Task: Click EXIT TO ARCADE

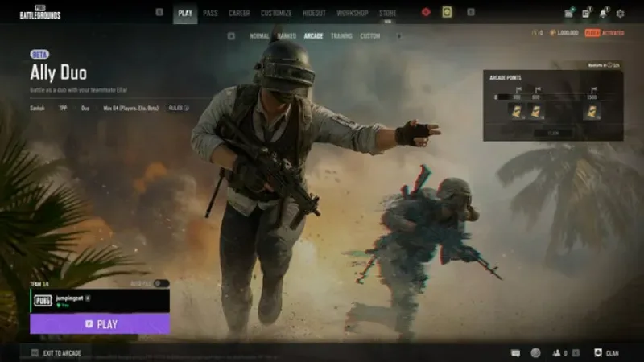Action: coord(56,353)
